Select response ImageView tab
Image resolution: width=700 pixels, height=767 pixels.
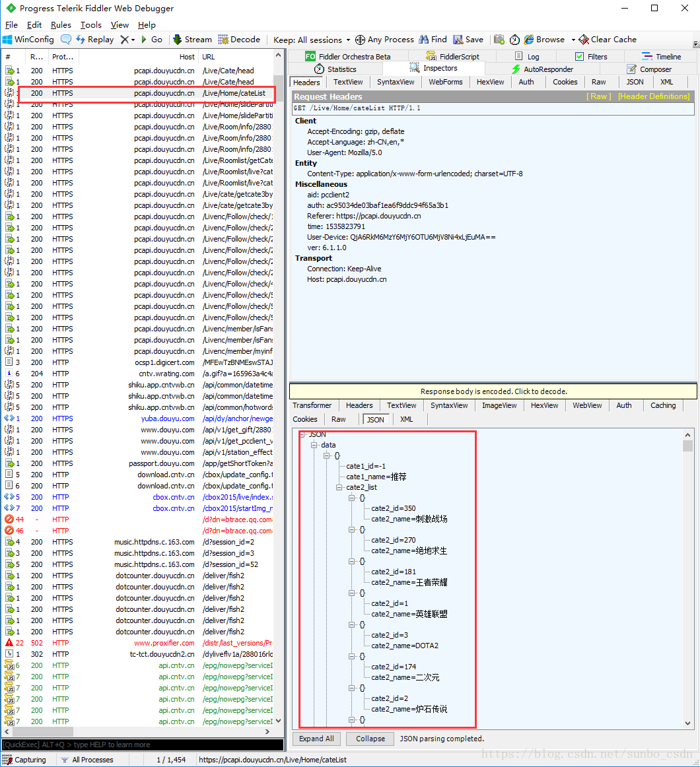pos(499,405)
